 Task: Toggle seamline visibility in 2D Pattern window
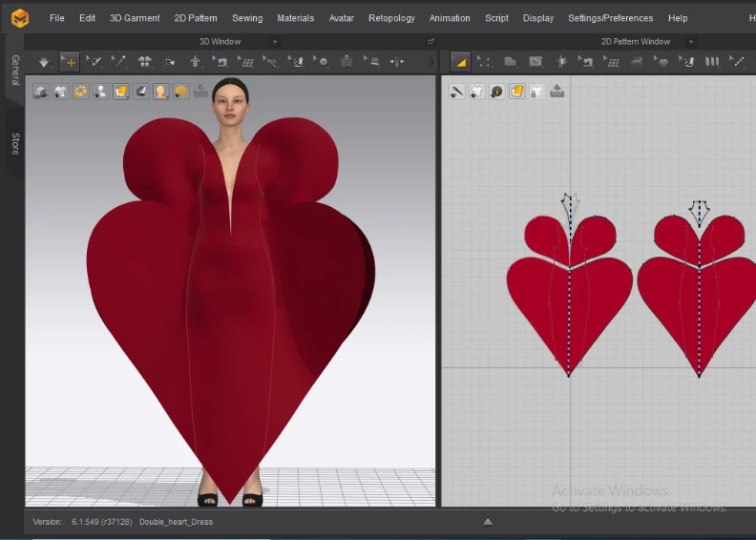[457, 92]
